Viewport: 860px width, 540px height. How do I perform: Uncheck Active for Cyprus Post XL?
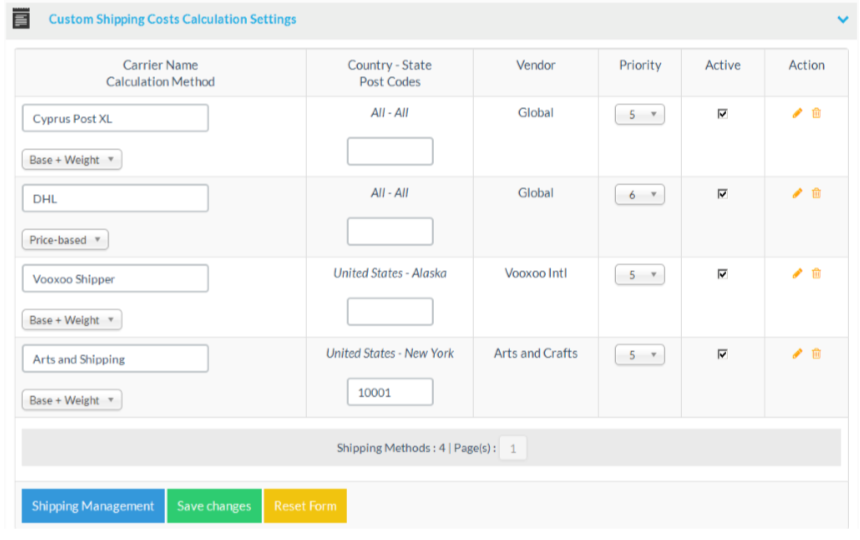coord(722,114)
